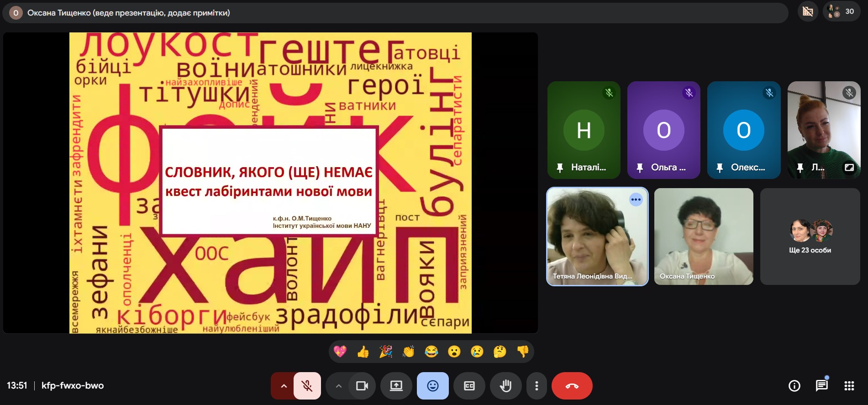Open options on Тетяна Леонідівна tile
This screenshot has width=868, height=405.
[636, 200]
